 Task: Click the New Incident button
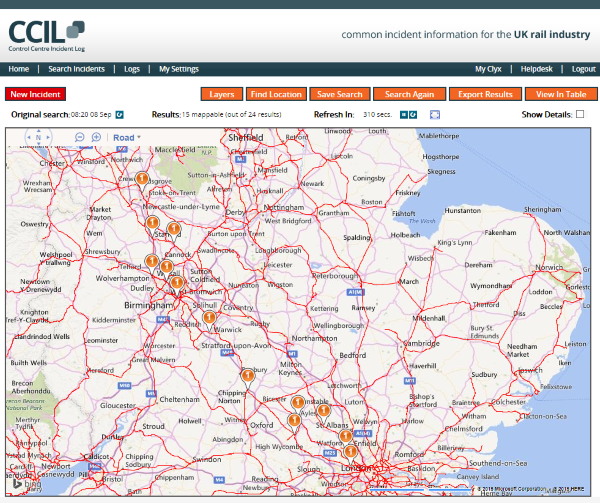(x=35, y=94)
